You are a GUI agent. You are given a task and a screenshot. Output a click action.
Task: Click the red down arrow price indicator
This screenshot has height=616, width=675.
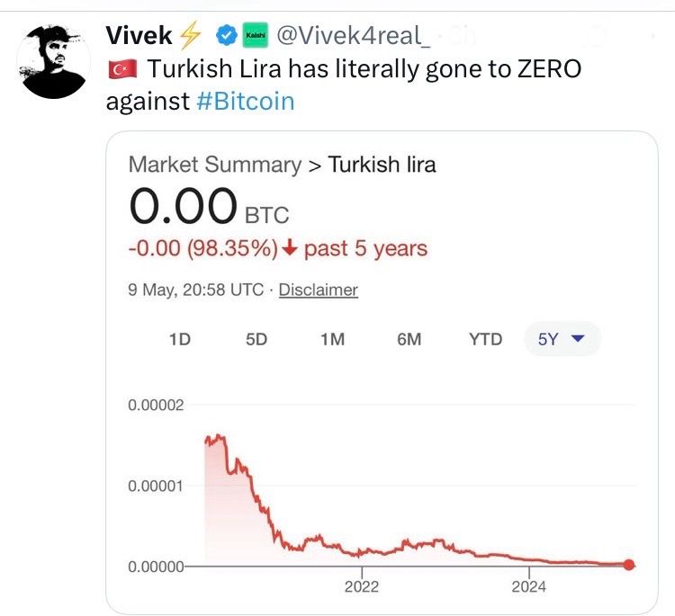click(x=290, y=248)
